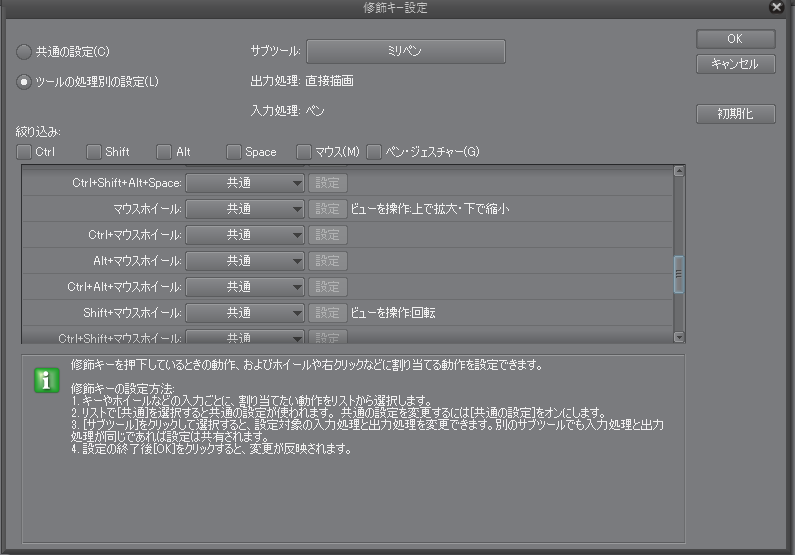
Task: Click 設定 button for Alt+マウスホイール row
Action: (328, 261)
